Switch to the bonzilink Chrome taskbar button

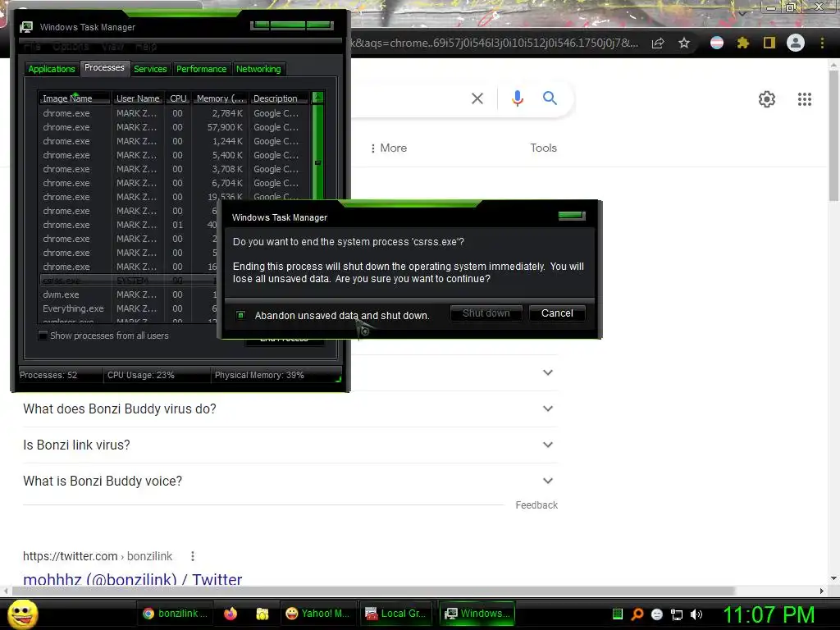point(176,614)
